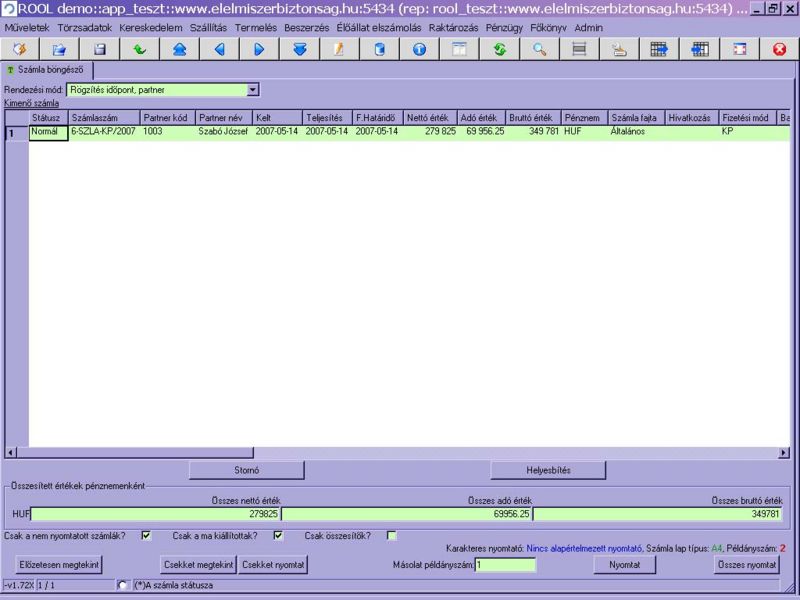Click the open folder toolbar icon
800x600 pixels.
[x=59, y=49]
